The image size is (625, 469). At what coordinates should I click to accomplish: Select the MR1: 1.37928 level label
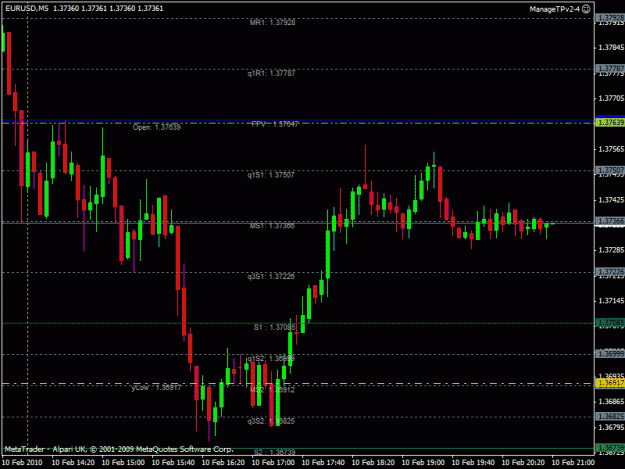point(273,22)
